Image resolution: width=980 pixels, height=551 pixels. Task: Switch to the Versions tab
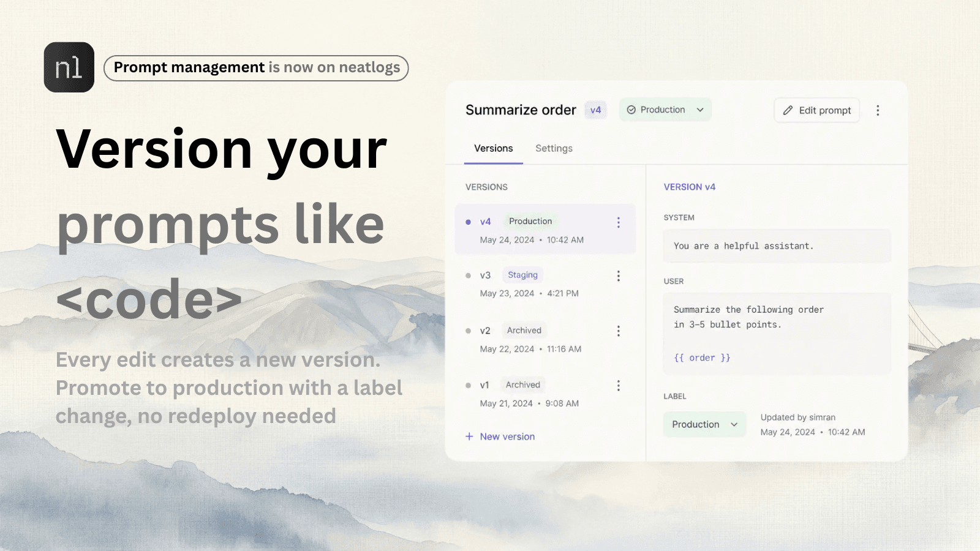494,148
